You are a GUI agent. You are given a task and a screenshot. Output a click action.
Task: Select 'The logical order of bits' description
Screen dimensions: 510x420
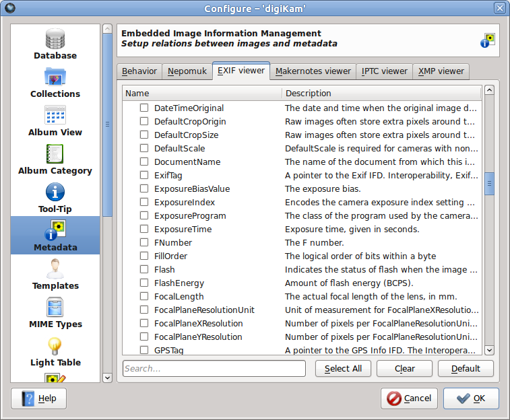coord(360,256)
